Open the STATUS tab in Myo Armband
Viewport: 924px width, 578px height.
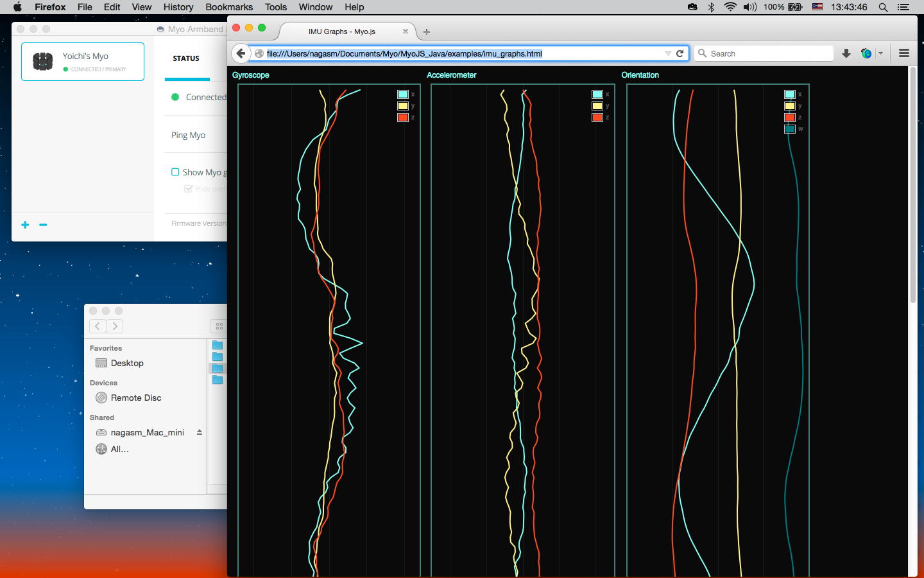pos(186,58)
